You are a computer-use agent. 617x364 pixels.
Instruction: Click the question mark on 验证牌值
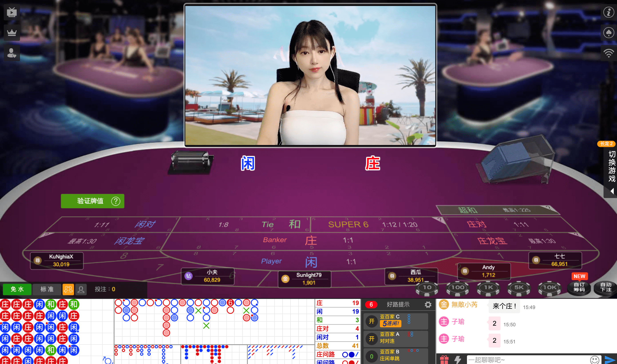(116, 201)
